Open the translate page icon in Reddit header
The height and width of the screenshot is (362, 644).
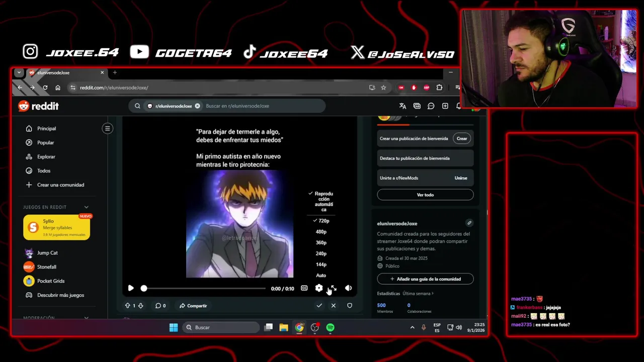coord(403,106)
